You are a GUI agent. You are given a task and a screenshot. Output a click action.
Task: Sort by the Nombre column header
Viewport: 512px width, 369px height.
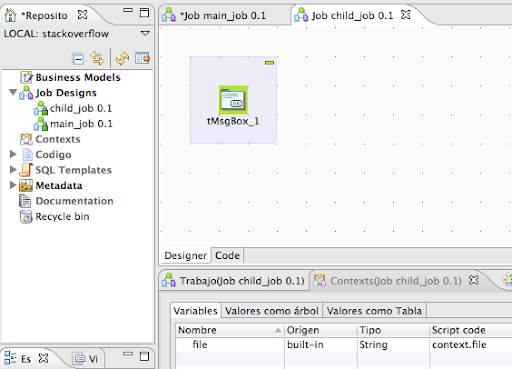[x=230, y=330]
